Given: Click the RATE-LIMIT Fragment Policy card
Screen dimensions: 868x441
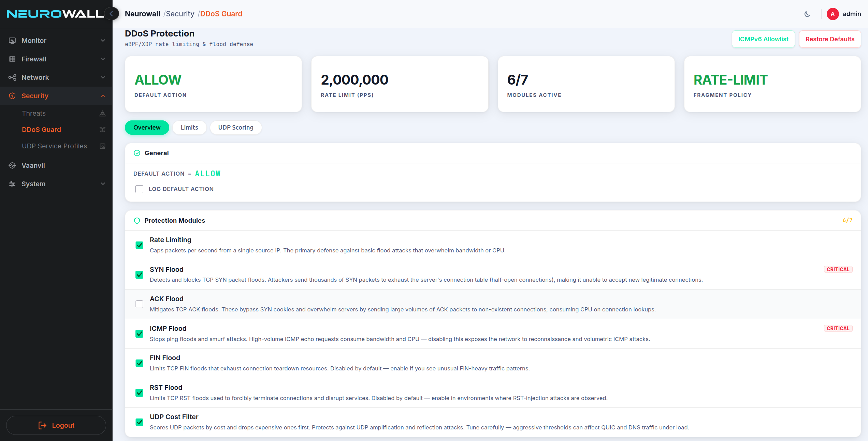Looking at the screenshot, I should pos(772,84).
